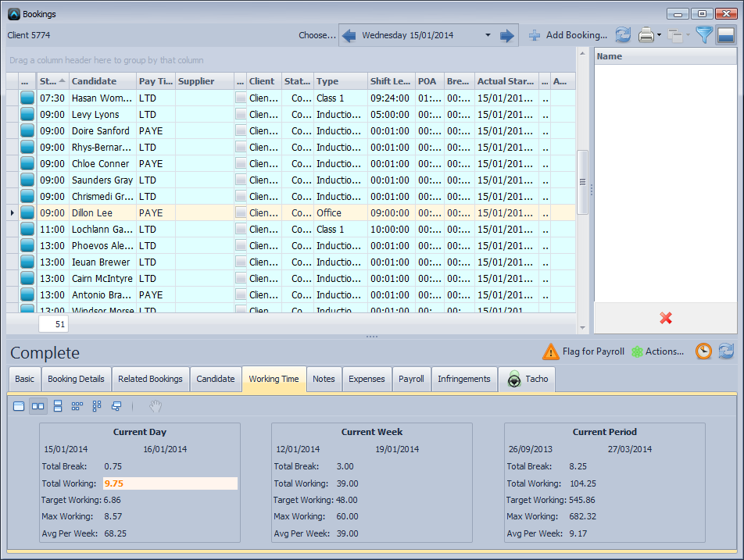744x560 pixels.
Task: Refresh the booking details panel
Action: 726,351
